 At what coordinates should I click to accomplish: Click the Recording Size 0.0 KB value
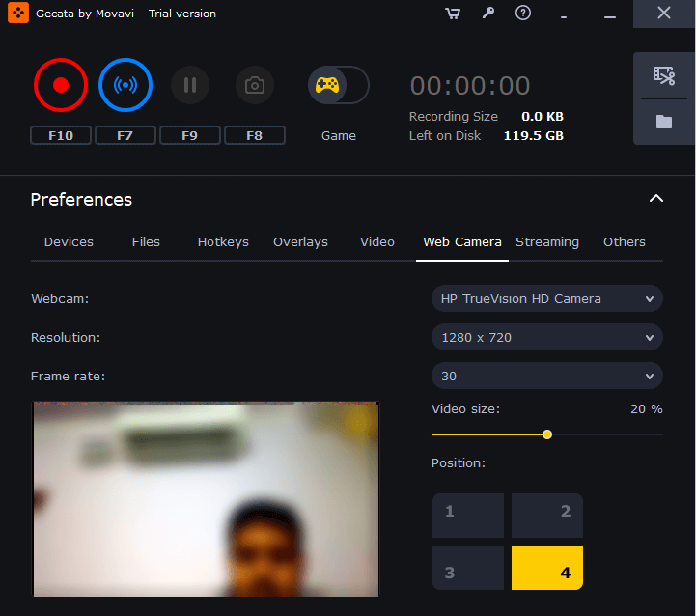click(x=542, y=117)
